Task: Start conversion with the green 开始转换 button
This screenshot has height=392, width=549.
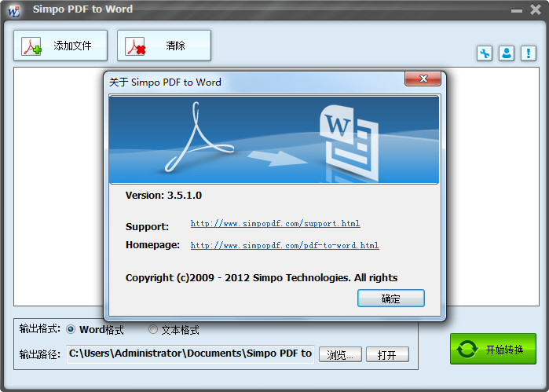Action: pyautogui.click(x=493, y=349)
